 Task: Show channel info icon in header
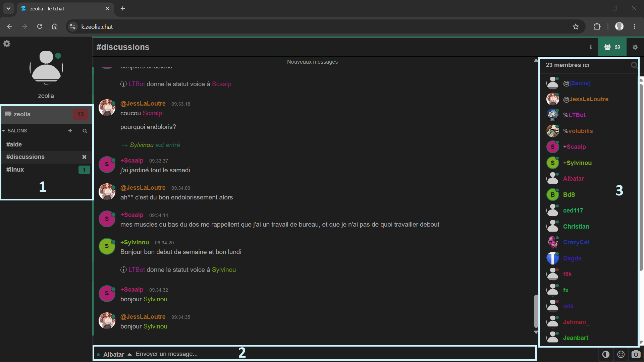click(591, 47)
